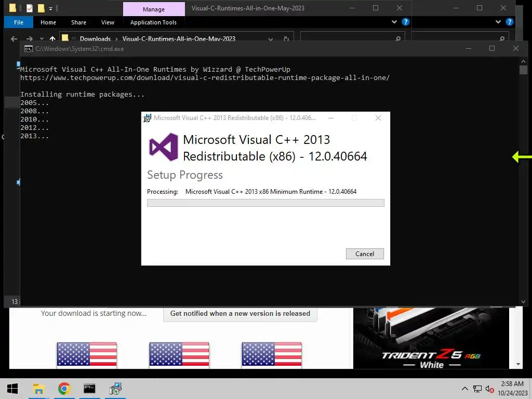Screen dimensions: 532x399
Task: Switch to the Share ribbon tab
Action: 79,22
